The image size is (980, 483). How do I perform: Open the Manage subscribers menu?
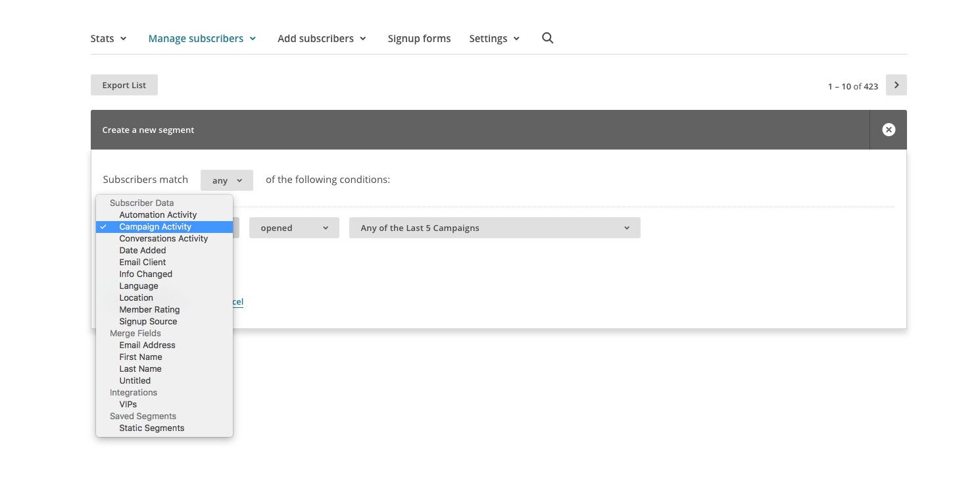click(202, 39)
